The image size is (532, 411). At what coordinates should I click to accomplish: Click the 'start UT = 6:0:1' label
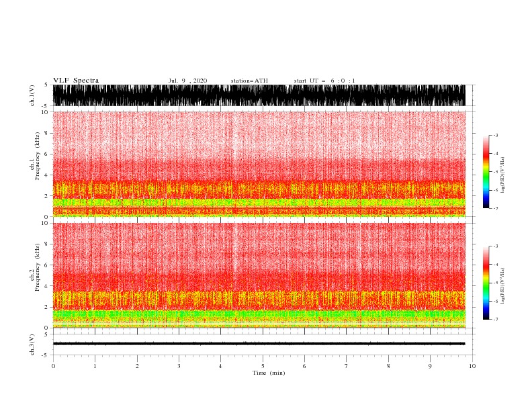tap(324, 81)
